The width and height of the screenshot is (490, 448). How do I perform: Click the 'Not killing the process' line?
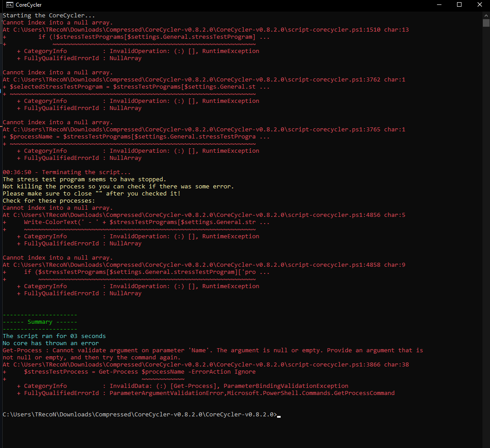tap(118, 187)
